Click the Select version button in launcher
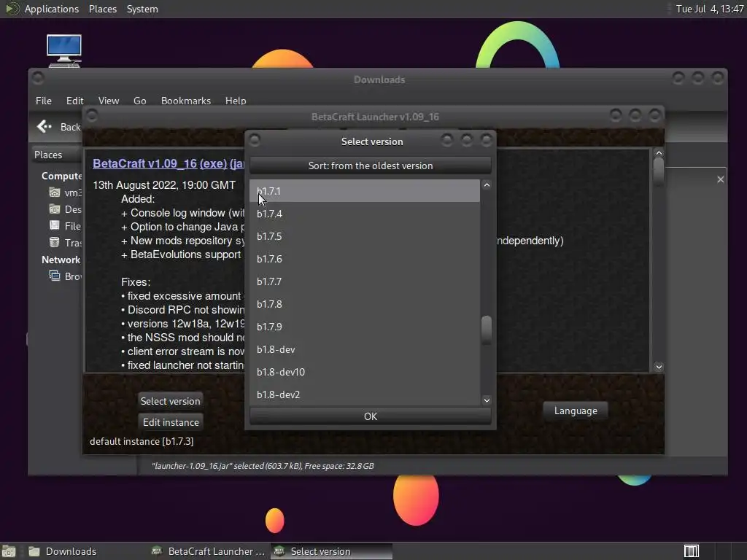Screen dimensions: 747x560 (170, 401)
